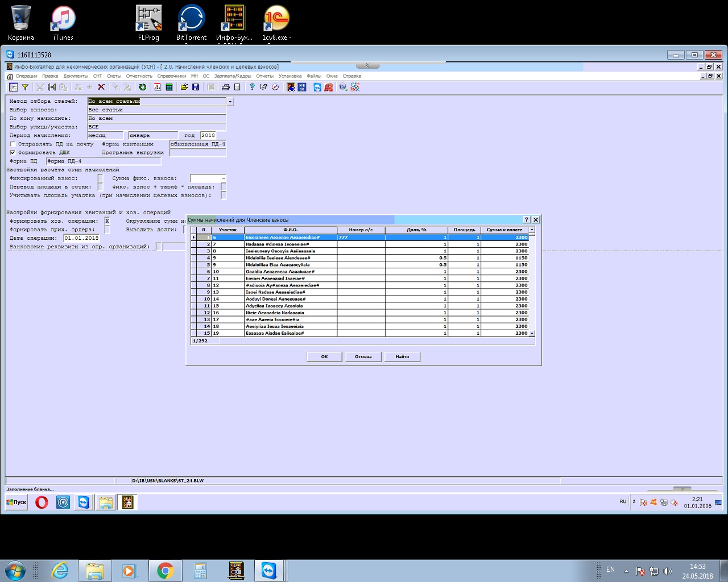Click the Пуск start button
This screenshot has height=582, width=728.
tap(16, 502)
